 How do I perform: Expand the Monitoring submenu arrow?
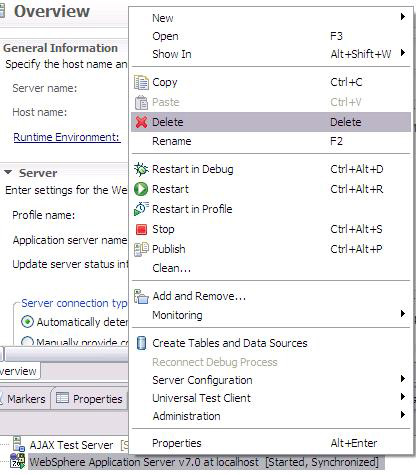coord(403,314)
